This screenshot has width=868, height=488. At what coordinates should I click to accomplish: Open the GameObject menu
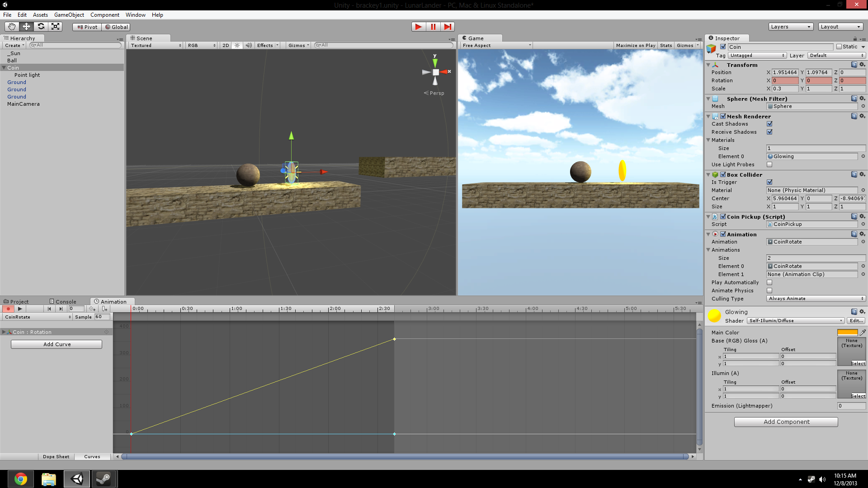tap(69, 15)
